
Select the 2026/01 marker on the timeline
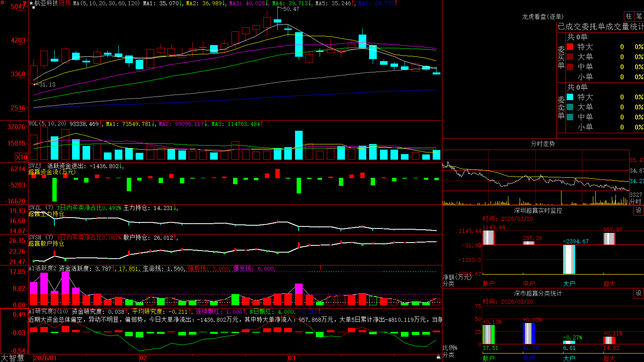[x=45, y=358]
